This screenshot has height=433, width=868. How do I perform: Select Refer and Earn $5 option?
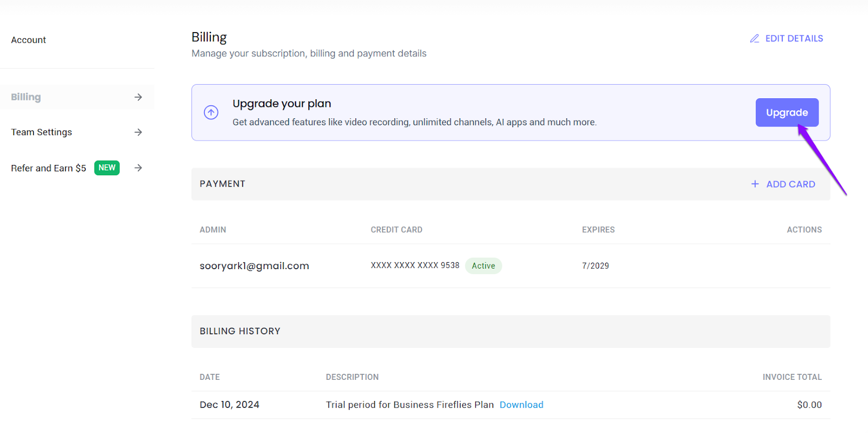[48, 168]
